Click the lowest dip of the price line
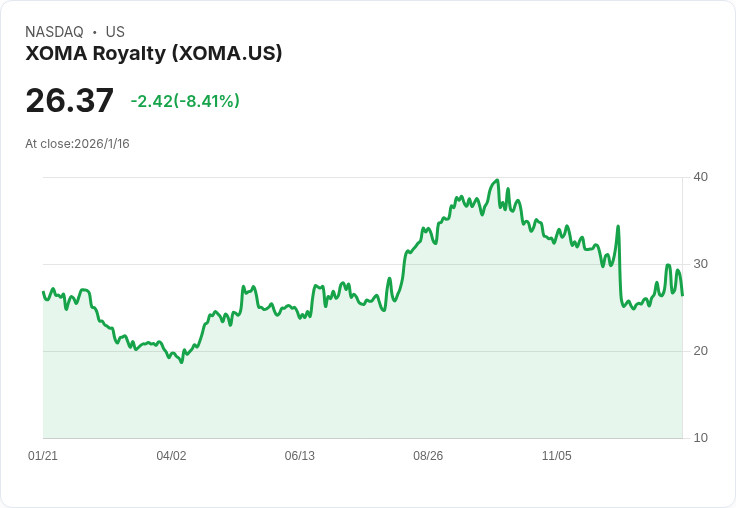The image size is (736, 508). (181, 362)
